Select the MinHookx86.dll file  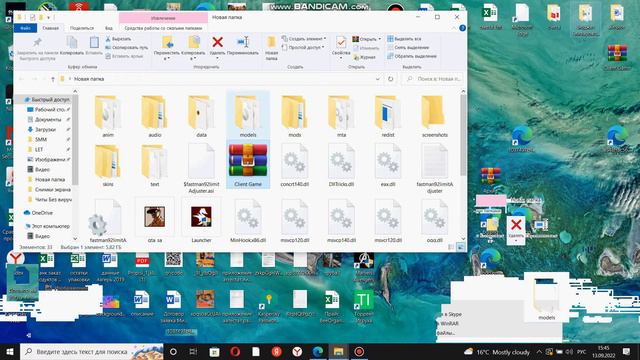pos(248,221)
